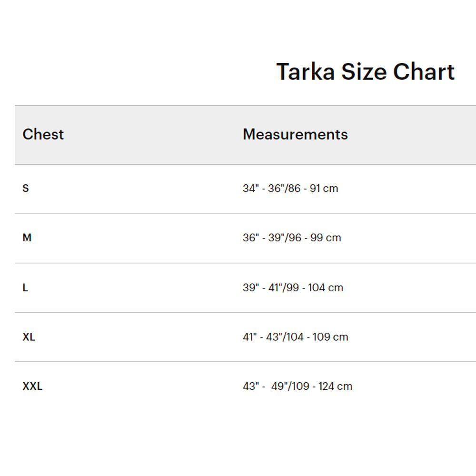Select the 39" - 41"/99 - 104 cm measurement
This screenshot has width=476, height=476.
tap(293, 287)
